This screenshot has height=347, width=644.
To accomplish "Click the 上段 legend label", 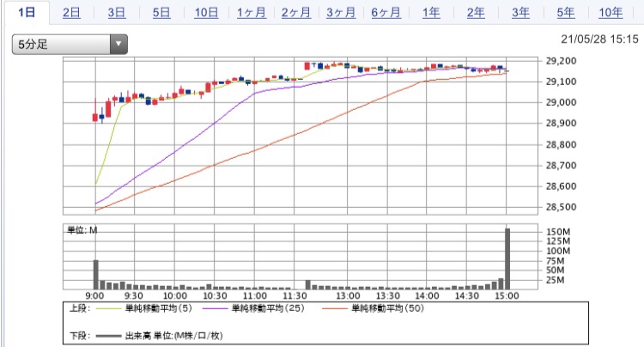I will coord(80,308).
